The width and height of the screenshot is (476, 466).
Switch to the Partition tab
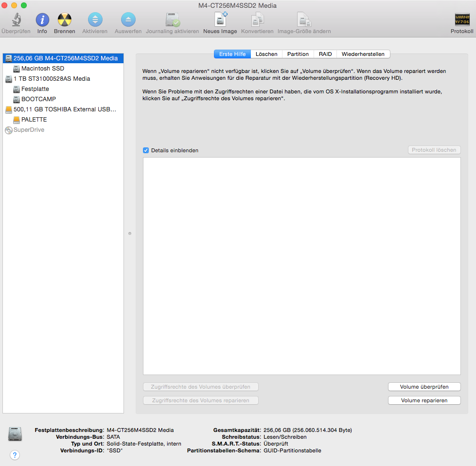[298, 54]
